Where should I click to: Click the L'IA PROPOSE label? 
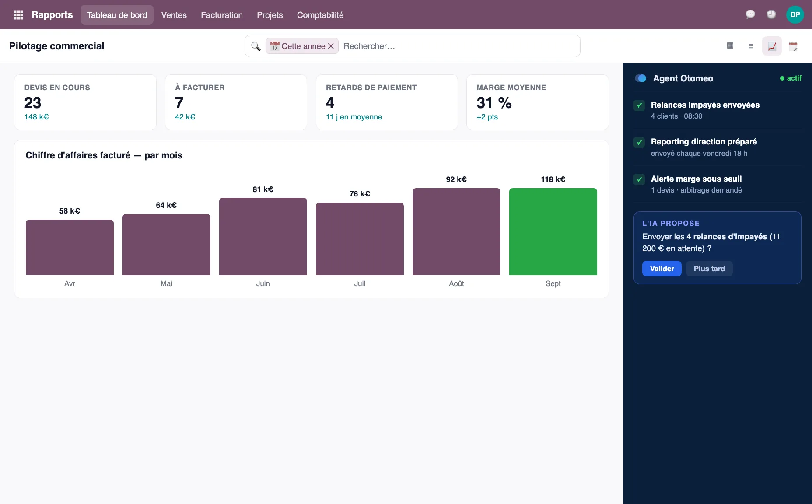671,223
